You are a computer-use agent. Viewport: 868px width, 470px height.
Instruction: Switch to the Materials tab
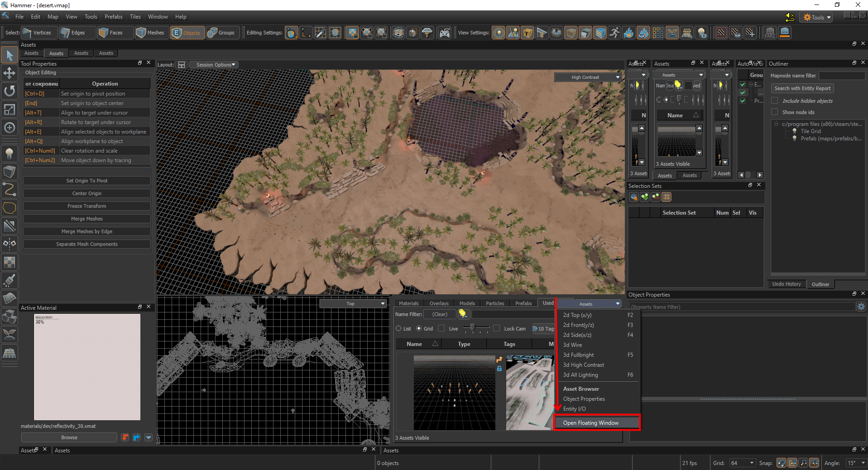(x=408, y=303)
